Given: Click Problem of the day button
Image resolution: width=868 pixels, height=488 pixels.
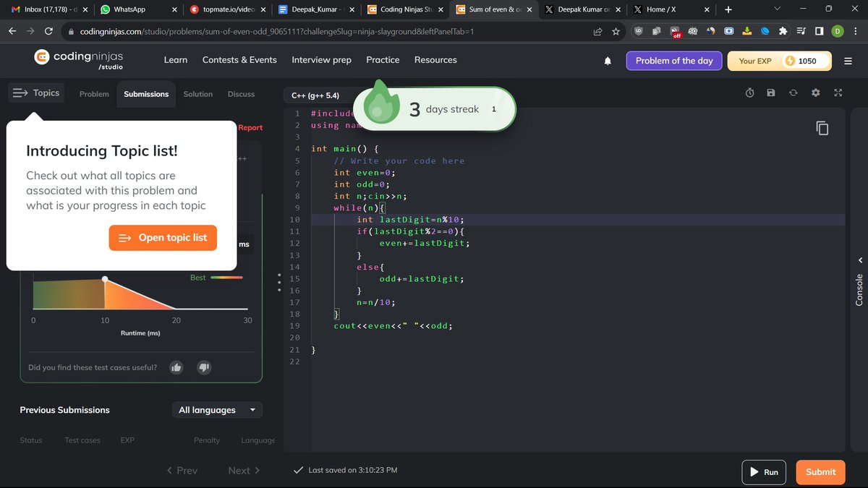Looking at the screenshot, I should coord(674,61).
